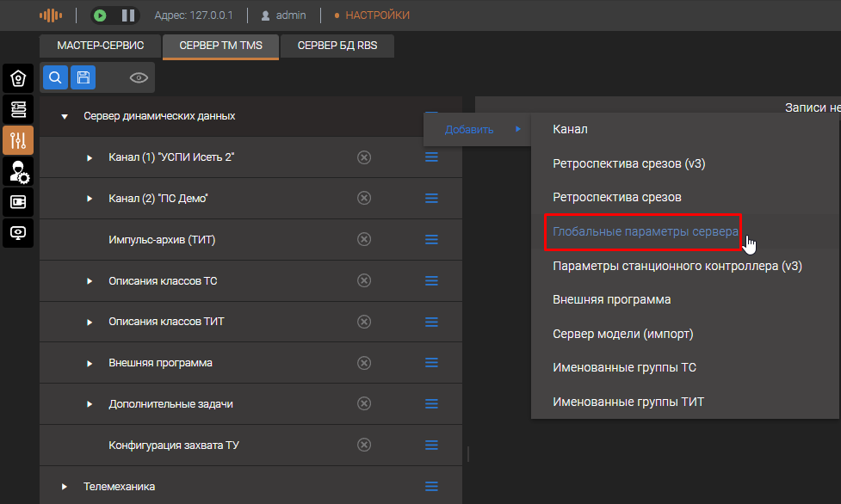This screenshot has width=841, height=504.
Task: Remove the Импульс-архив (ТИТ) entry
Action: click(x=364, y=240)
